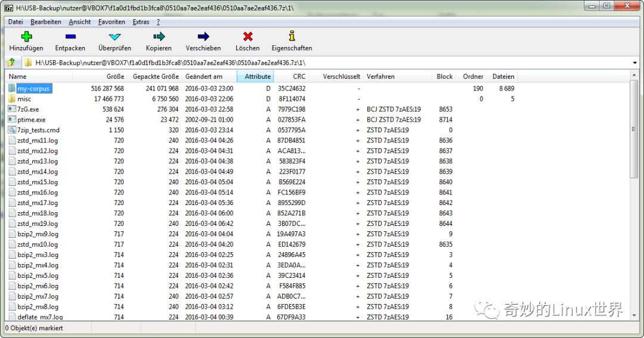The height and width of the screenshot is (338, 644).
Task: Click the Kopieren arrow icon
Action: coord(159,36)
